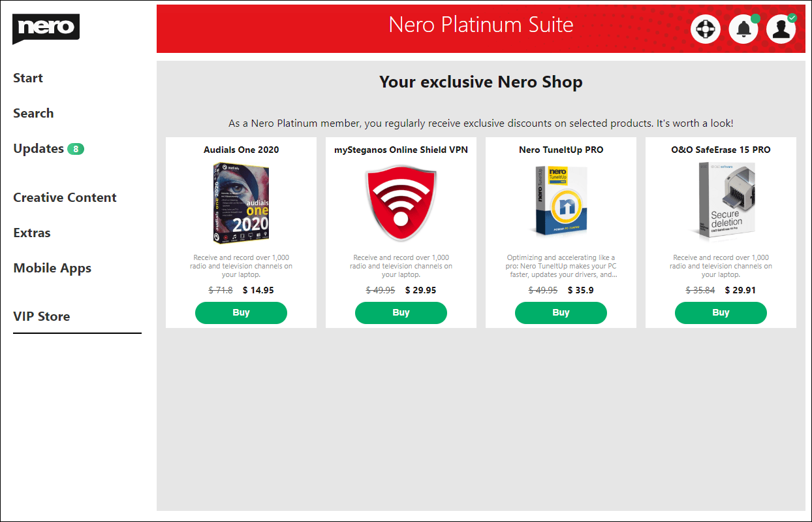Buy Audials One 2020
The height and width of the screenshot is (522, 812).
pyautogui.click(x=241, y=313)
